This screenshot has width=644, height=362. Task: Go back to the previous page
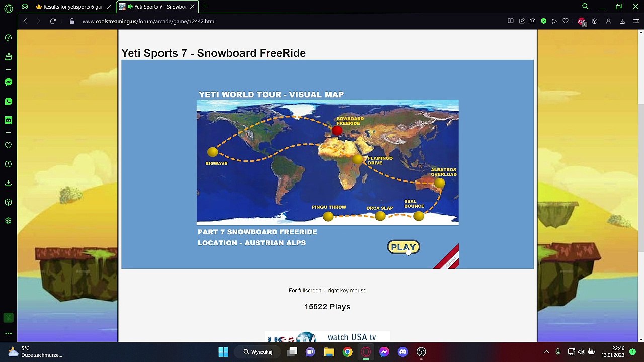click(x=25, y=21)
